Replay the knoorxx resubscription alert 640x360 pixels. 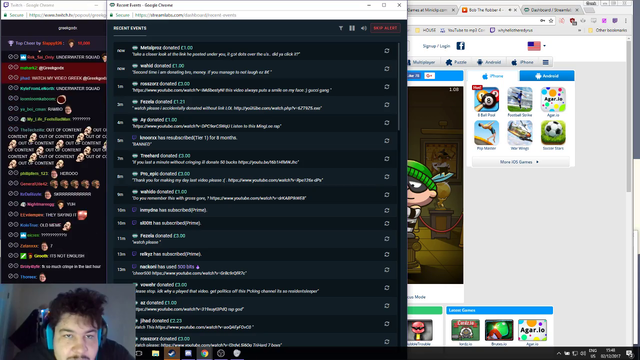(x=387, y=140)
